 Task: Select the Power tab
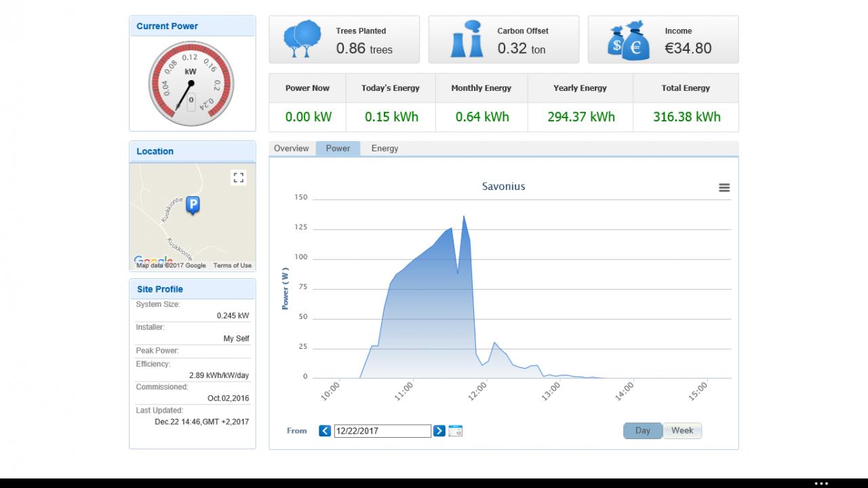(x=338, y=149)
